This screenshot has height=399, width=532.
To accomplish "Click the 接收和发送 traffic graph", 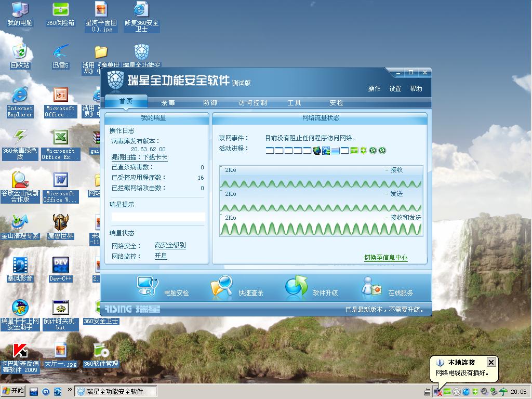I will pyautogui.click(x=321, y=224).
